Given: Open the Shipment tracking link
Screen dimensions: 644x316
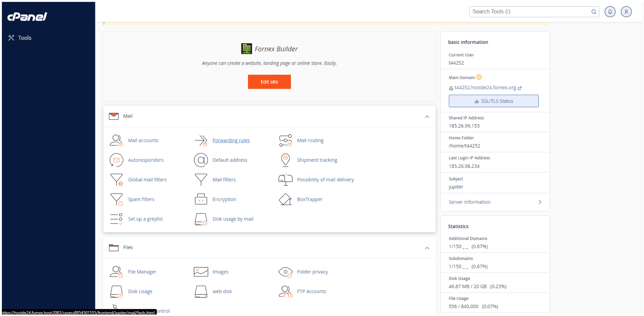Looking at the screenshot, I should 317,160.
